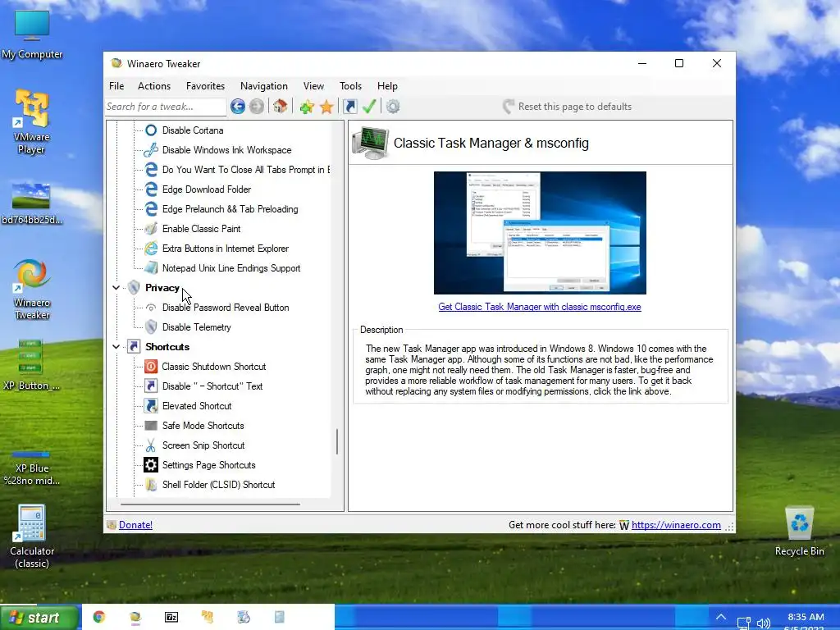This screenshot has height=630, width=840.
Task: Select Enable Classic Paint tweak
Action: tap(202, 229)
